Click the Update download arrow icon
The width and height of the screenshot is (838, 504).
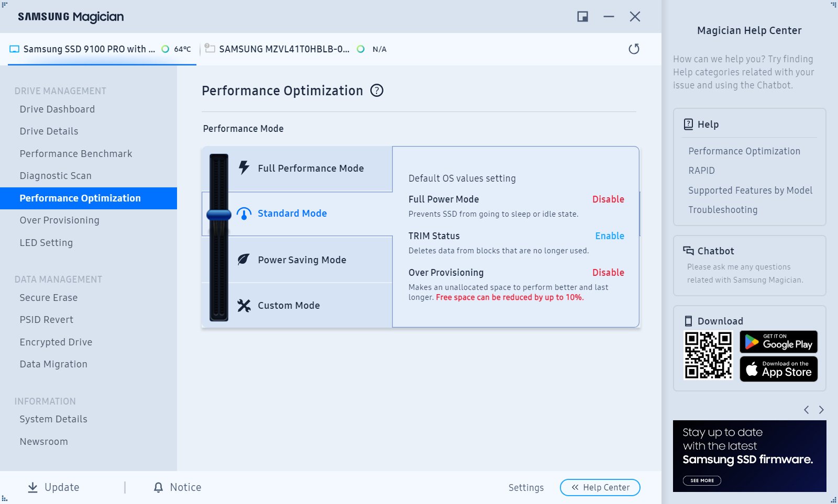click(x=32, y=487)
